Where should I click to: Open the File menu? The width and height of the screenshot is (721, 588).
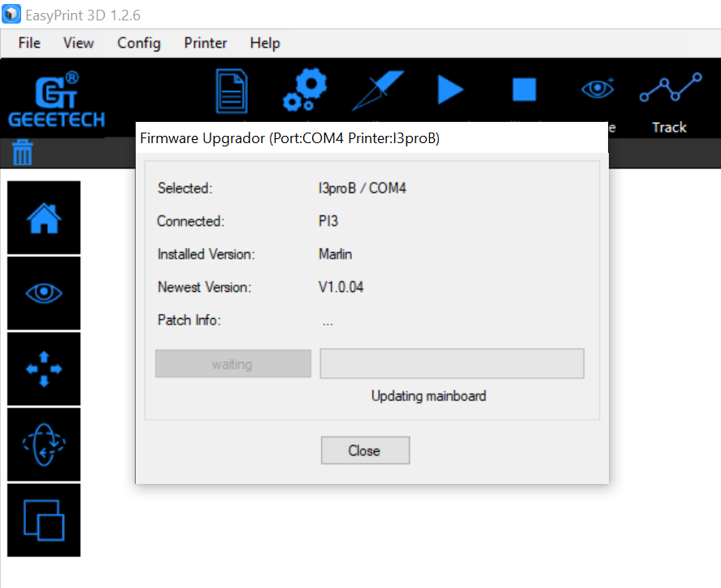(29, 43)
